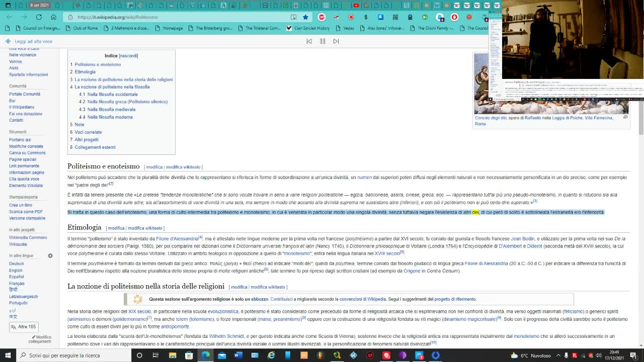
Task: Click 'Modifica collegamenti' under languages
Action: pos(40,339)
